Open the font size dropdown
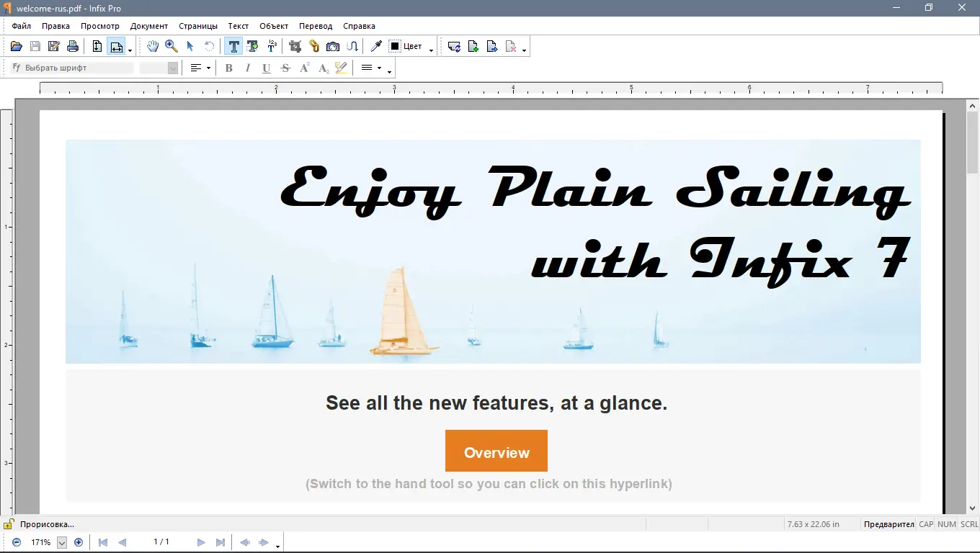This screenshot has width=980, height=553. coord(171,68)
